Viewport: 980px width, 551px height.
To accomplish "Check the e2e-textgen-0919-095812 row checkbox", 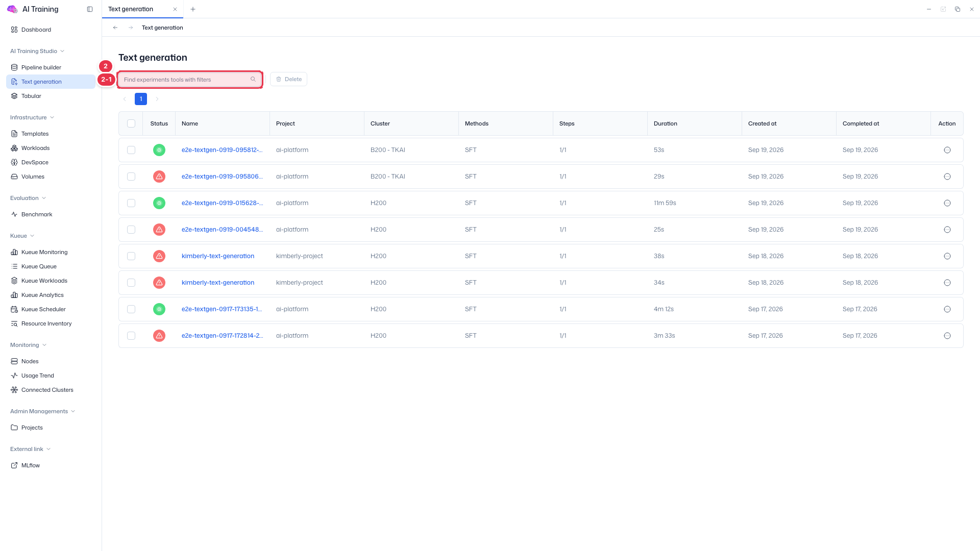I will pyautogui.click(x=131, y=150).
